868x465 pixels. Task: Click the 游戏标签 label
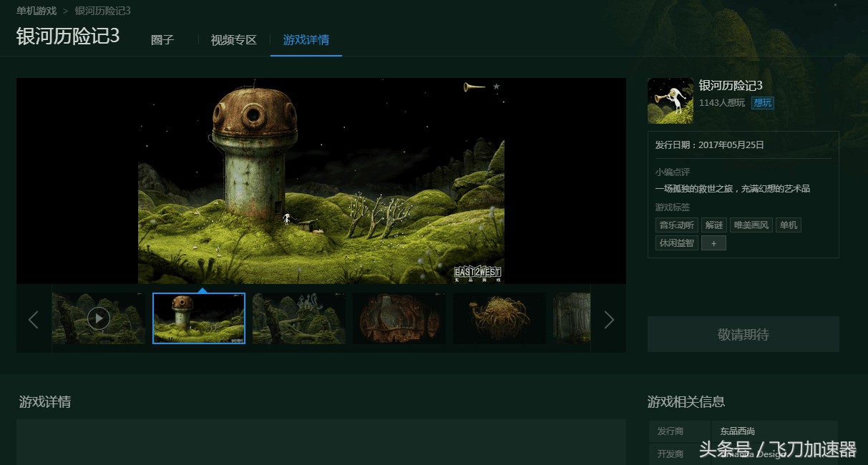tap(673, 207)
